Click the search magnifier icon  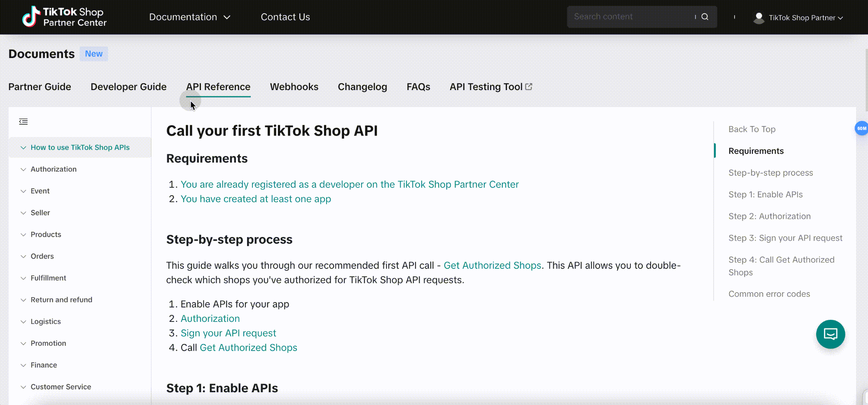(705, 17)
